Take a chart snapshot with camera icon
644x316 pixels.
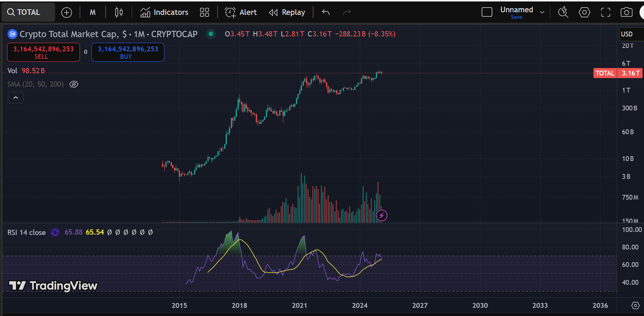(x=626, y=13)
